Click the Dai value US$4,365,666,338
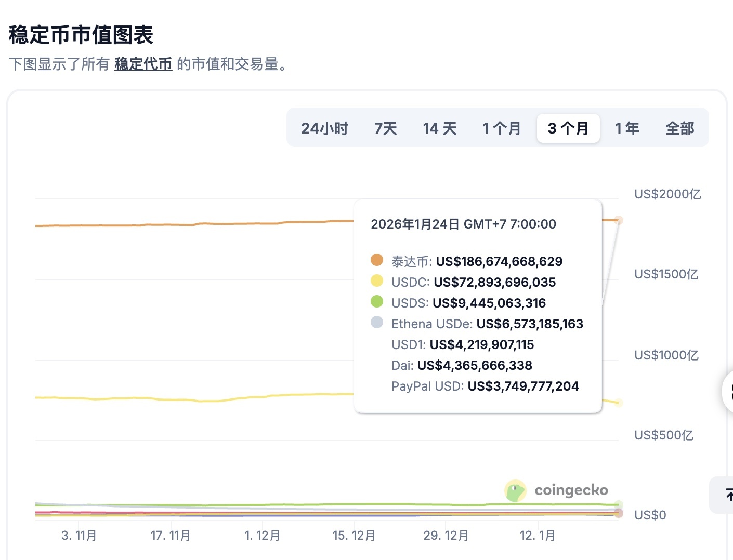Screen dimensions: 733x560 point(475,365)
